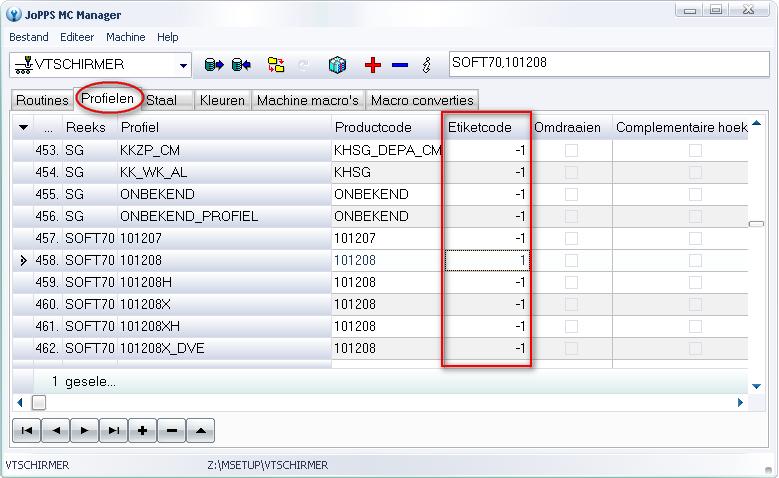Screen dimensions: 779x478
Task: Click the Etiketcode cell of row 458
Action: point(487,260)
